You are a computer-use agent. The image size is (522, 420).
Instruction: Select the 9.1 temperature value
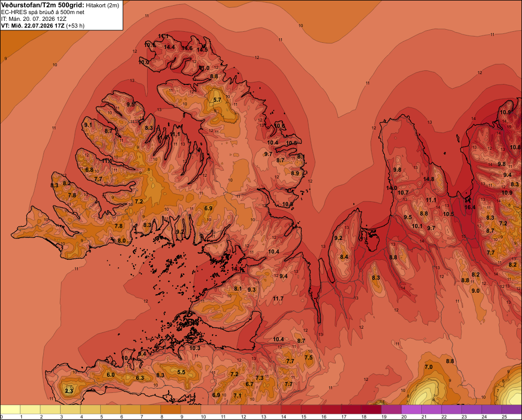pyautogui.click(x=88, y=125)
